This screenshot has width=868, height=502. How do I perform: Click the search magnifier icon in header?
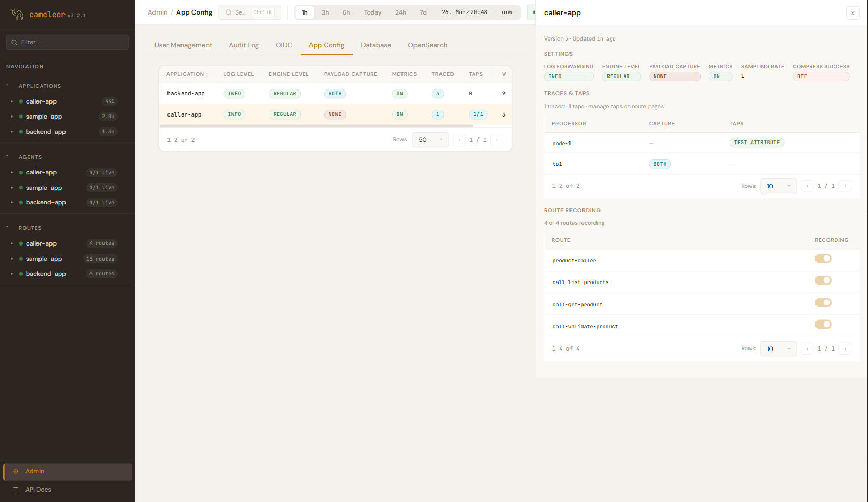(228, 12)
